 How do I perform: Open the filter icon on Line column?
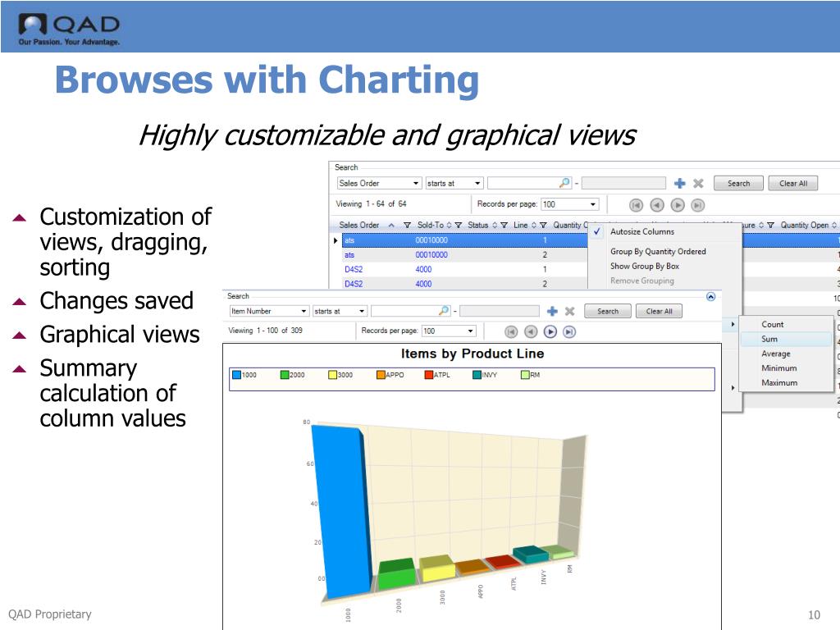tap(543, 226)
